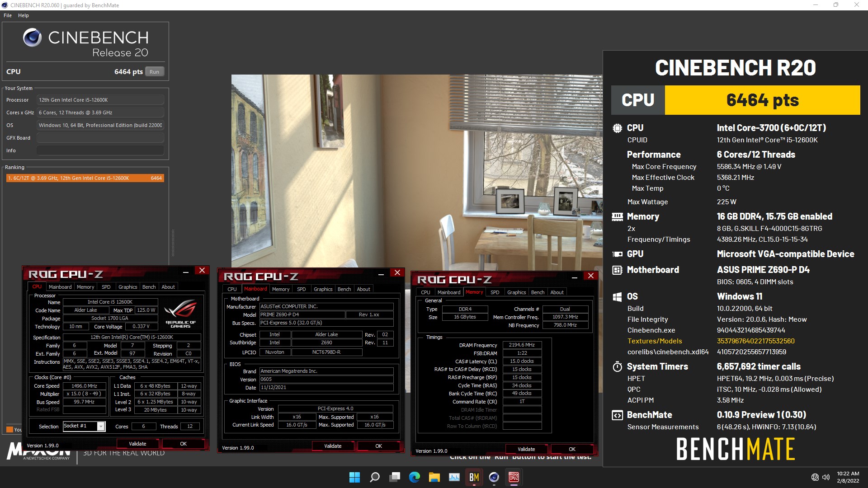Open the Help menu

click(24, 15)
